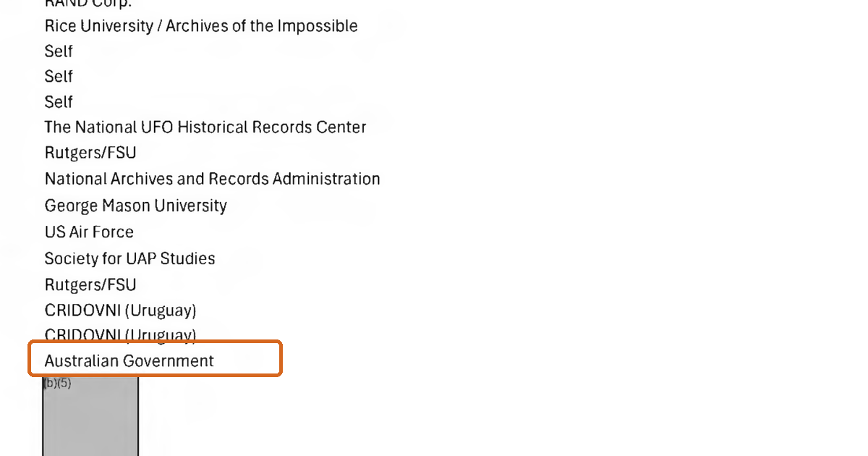
Task: Click National Archives and Records Administration
Action: pyautogui.click(x=212, y=179)
